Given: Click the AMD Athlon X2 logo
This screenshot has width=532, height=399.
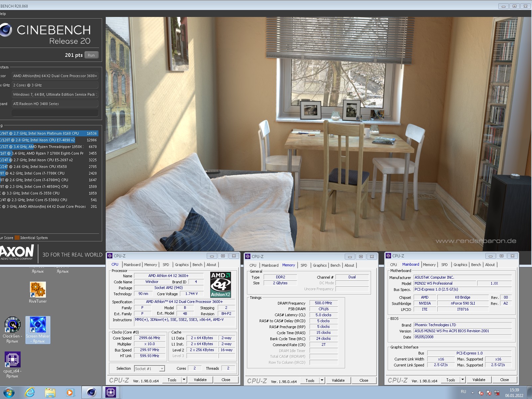Looking at the screenshot, I should 220,285.
